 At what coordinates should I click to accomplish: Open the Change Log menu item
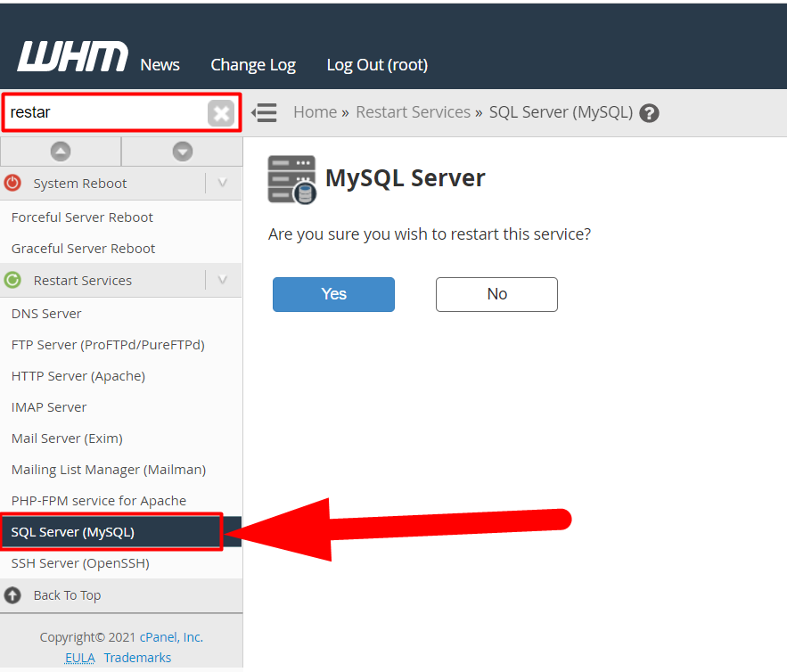253,65
